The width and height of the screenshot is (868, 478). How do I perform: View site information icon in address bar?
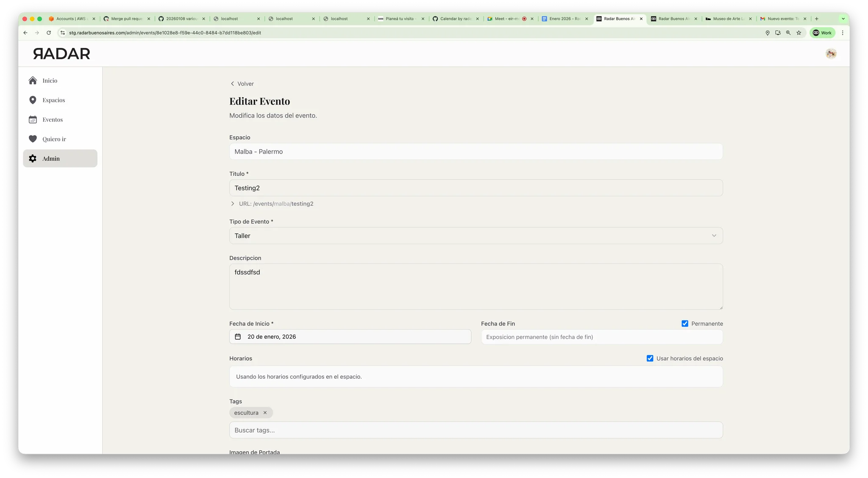pyautogui.click(x=63, y=33)
